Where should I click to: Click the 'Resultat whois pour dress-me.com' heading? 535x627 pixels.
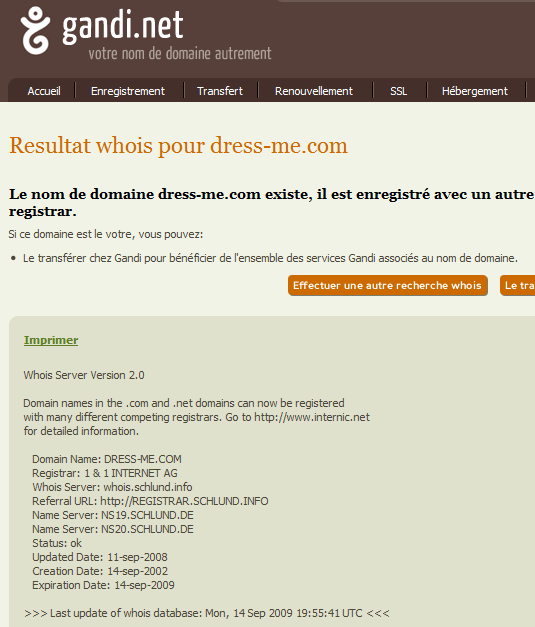(178, 145)
